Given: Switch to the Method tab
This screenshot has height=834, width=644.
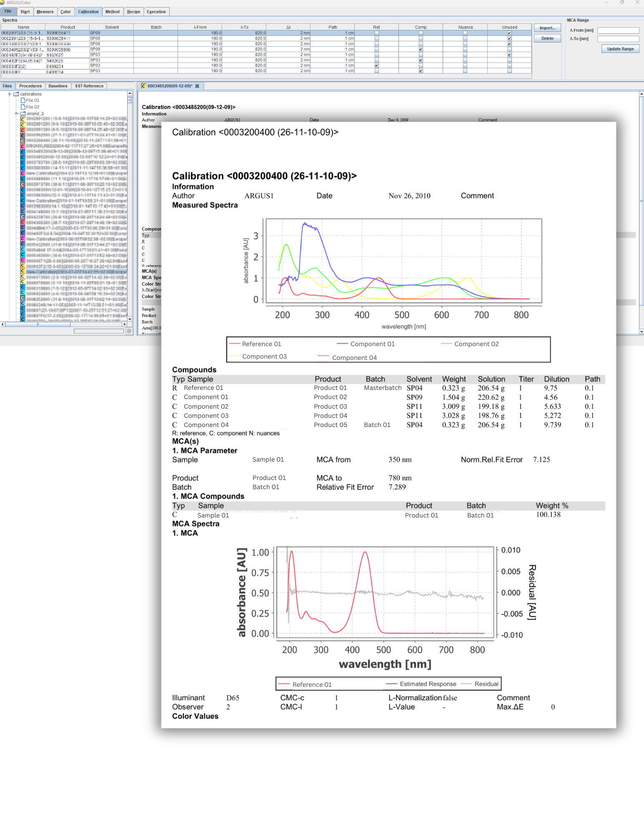Looking at the screenshot, I should 113,12.
